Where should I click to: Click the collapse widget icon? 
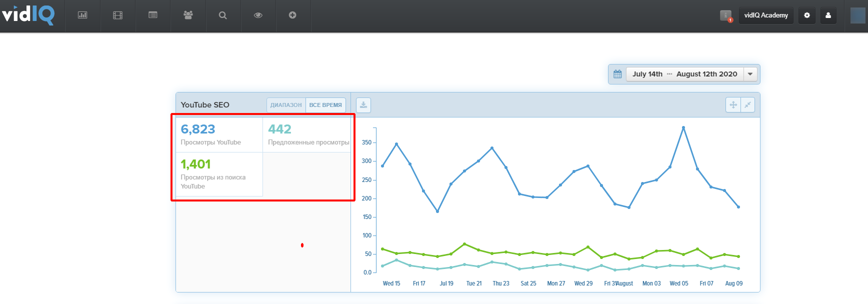pyautogui.click(x=747, y=105)
